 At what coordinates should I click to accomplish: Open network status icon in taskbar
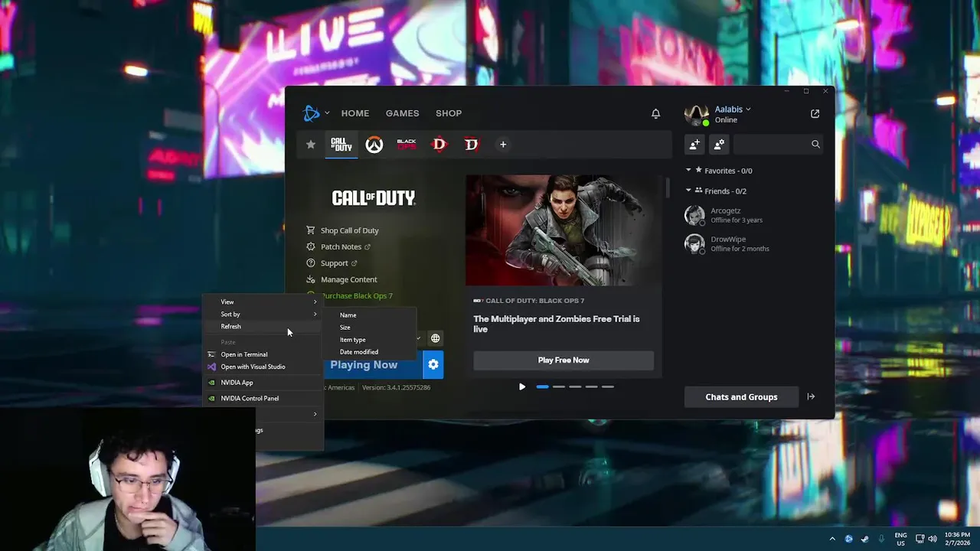(x=920, y=539)
